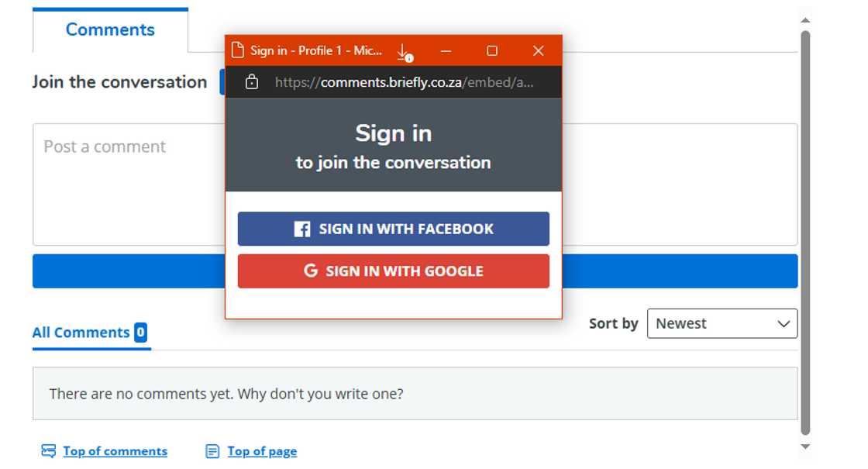868x469 pixels.
Task: Click the page icon beside popup window title
Action: pos(236,50)
